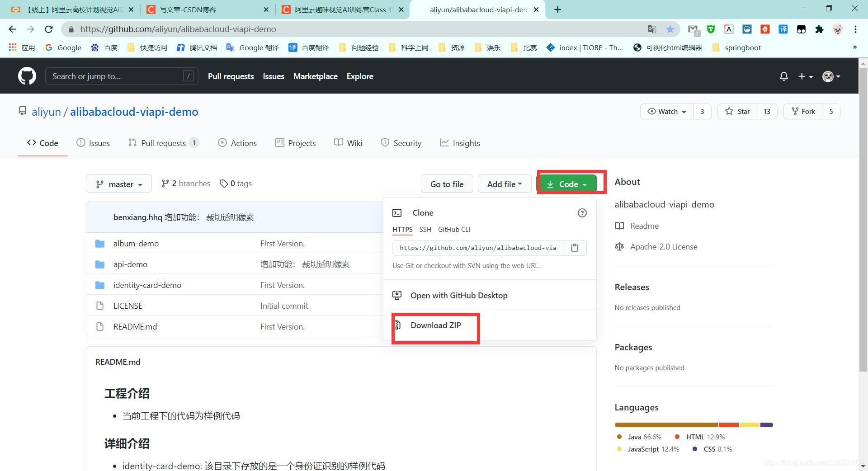Copy the clone URL with clipboard icon
Image resolution: width=868 pixels, height=471 pixels.
(x=575, y=248)
